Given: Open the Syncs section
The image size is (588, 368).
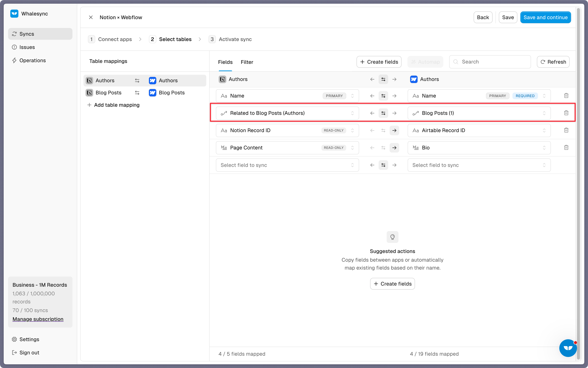Looking at the screenshot, I should coord(40,34).
